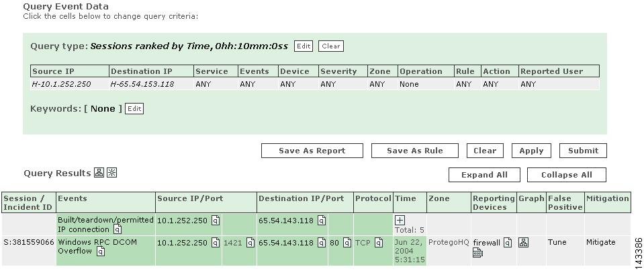Image resolution: width=644 pixels, height=271 pixels.
Task: Click Collapse All button
Action: coord(567,175)
